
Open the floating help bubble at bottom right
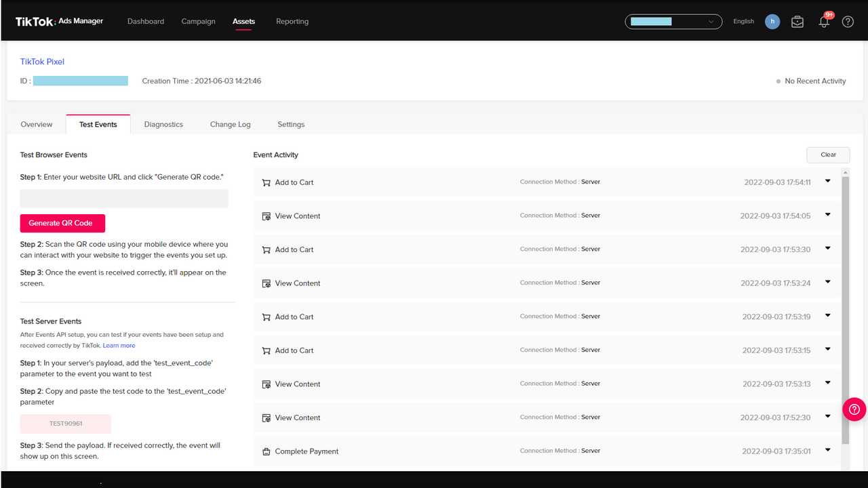854,409
